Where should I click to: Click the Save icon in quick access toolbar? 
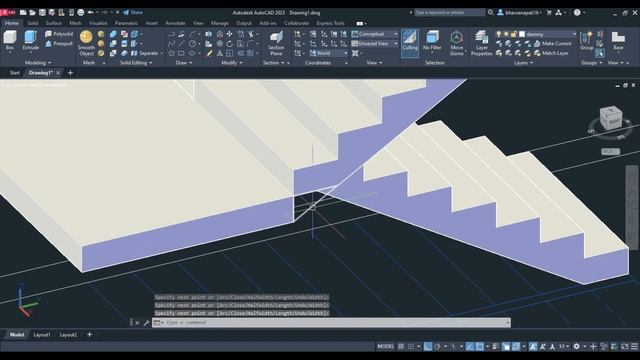tap(42, 13)
